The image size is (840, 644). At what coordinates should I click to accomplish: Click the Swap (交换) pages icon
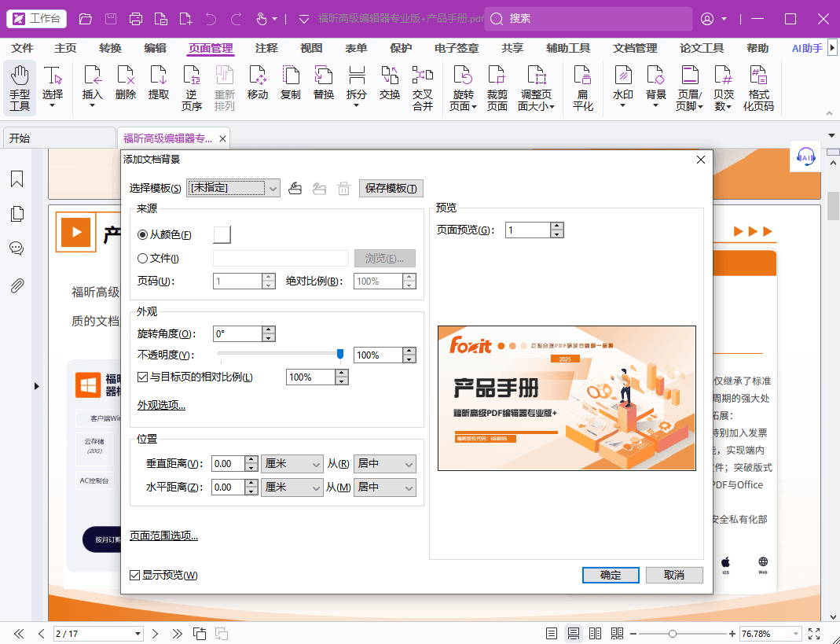(390, 83)
